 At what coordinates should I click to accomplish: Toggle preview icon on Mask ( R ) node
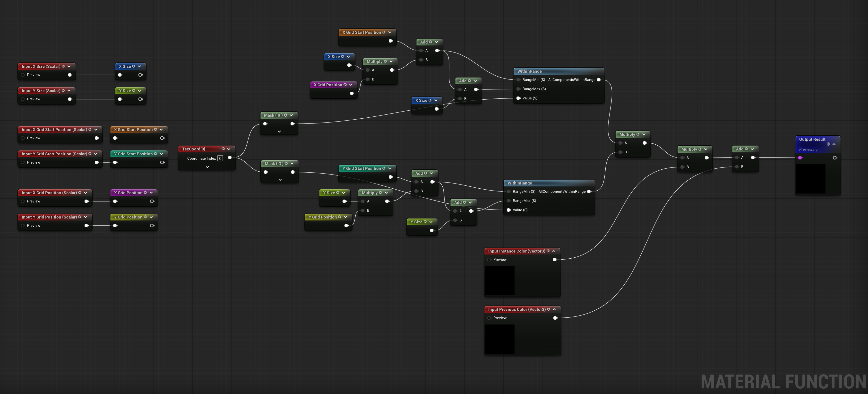tap(285, 115)
